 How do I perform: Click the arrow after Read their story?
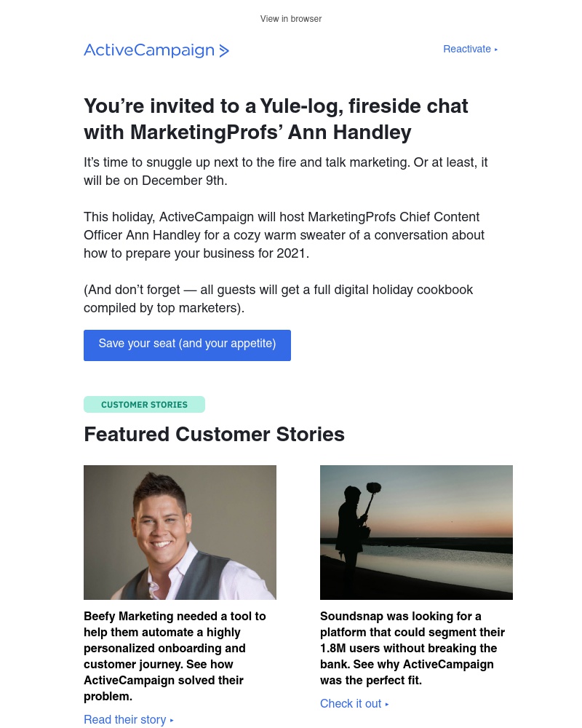[172, 720]
